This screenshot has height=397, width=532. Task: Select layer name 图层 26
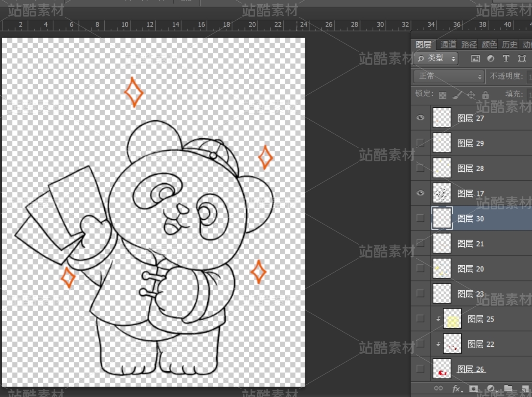pos(471,369)
